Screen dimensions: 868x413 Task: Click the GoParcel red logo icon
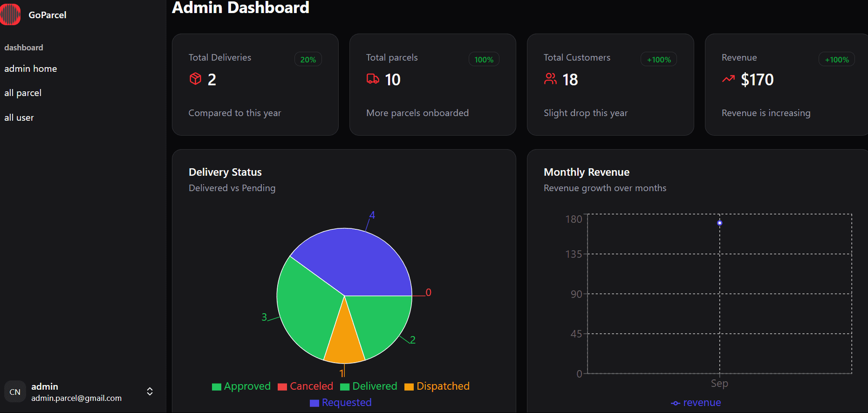click(x=10, y=14)
